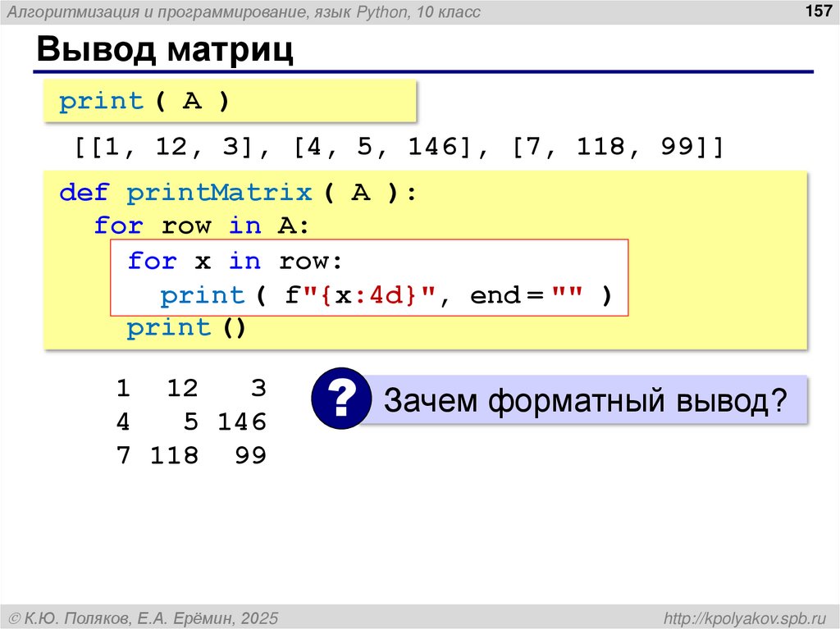Select the 'print ( A )' code line

click(144, 101)
